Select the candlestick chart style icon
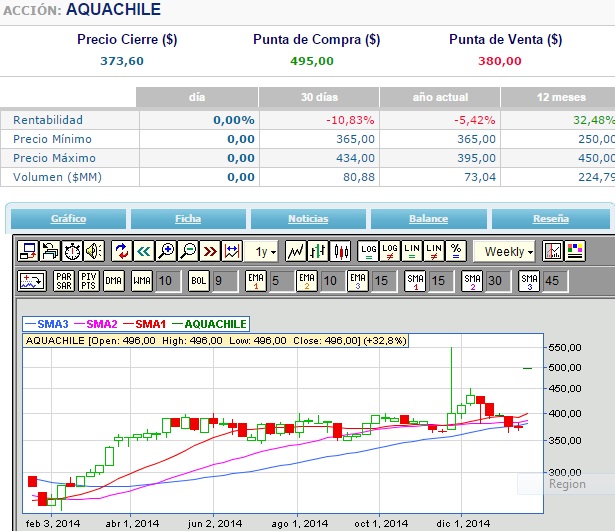This screenshot has height=531, width=615. tap(340, 251)
